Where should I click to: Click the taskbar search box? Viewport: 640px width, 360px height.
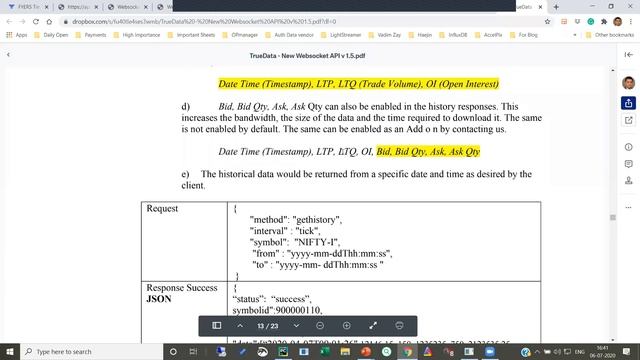pos(91,351)
